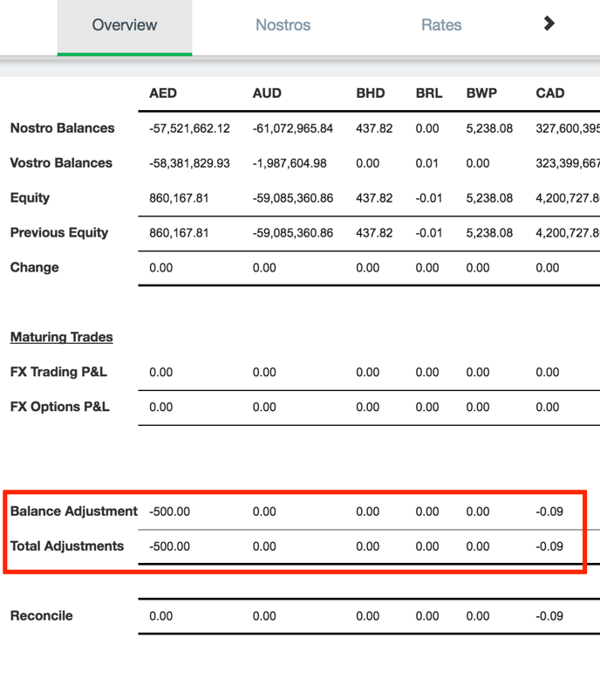600x700 pixels.
Task: Open the Nostros tab
Action: point(283,25)
